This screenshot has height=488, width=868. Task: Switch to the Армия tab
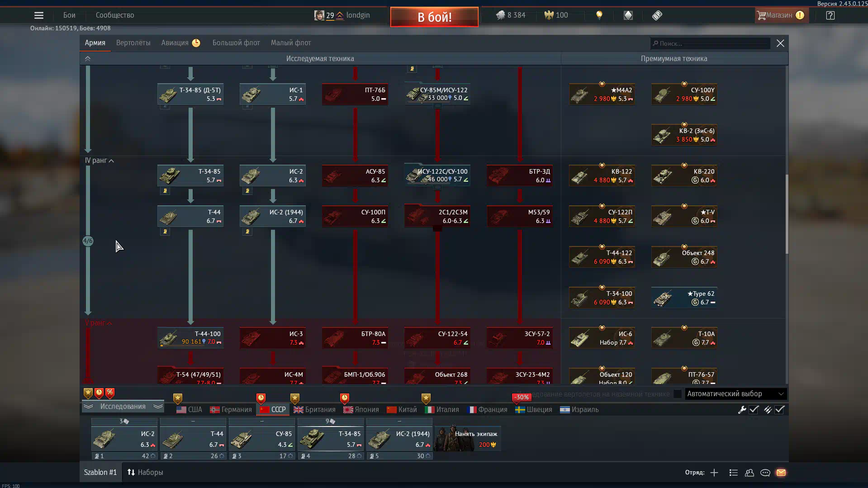pos(95,43)
